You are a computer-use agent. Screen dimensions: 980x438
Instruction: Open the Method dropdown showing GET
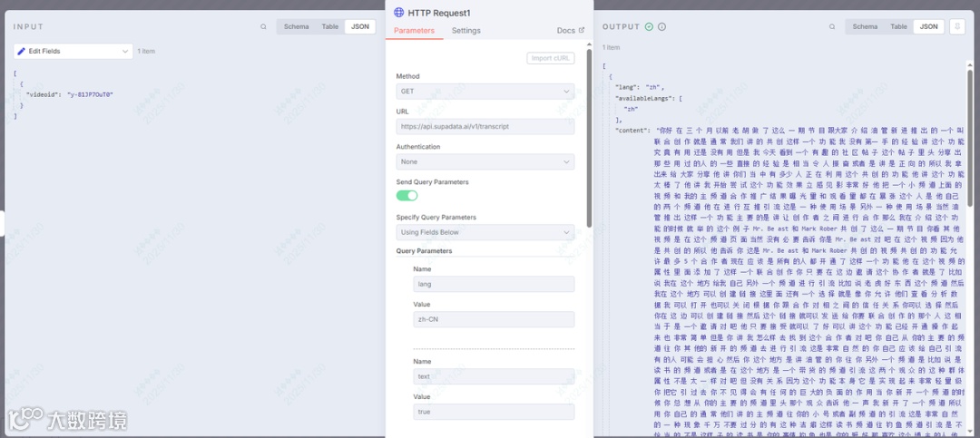(x=485, y=92)
